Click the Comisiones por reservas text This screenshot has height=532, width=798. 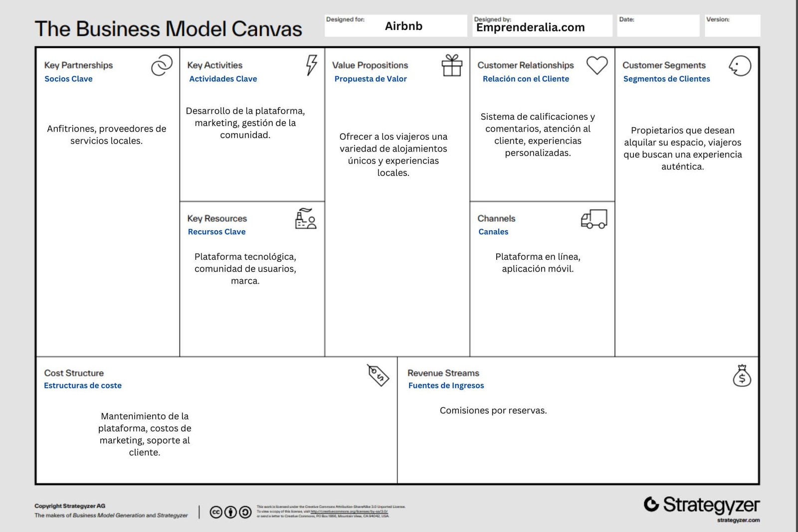click(493, 410)
